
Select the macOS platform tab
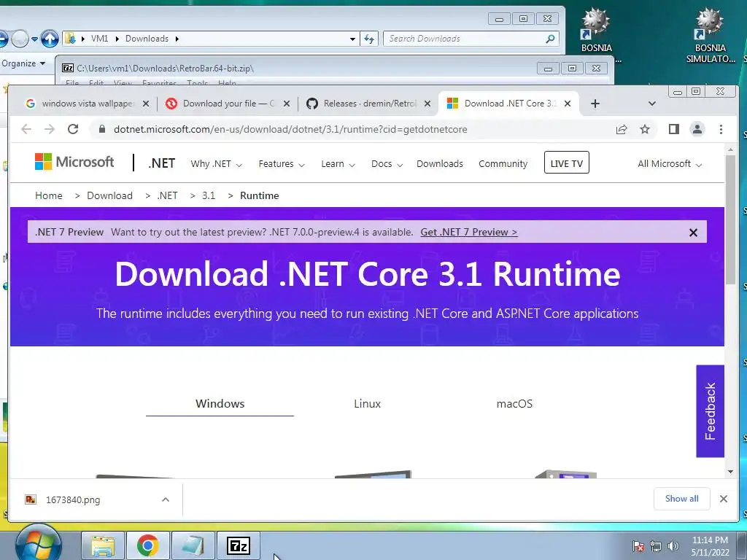pos(514,403)
